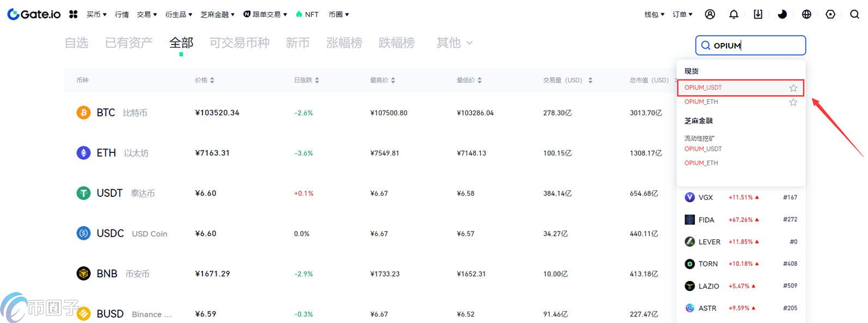Favorite OPIUM_USDT with its star
Image resolution: width=868 pixels, height=323 pixels.
tap(793, 88)
